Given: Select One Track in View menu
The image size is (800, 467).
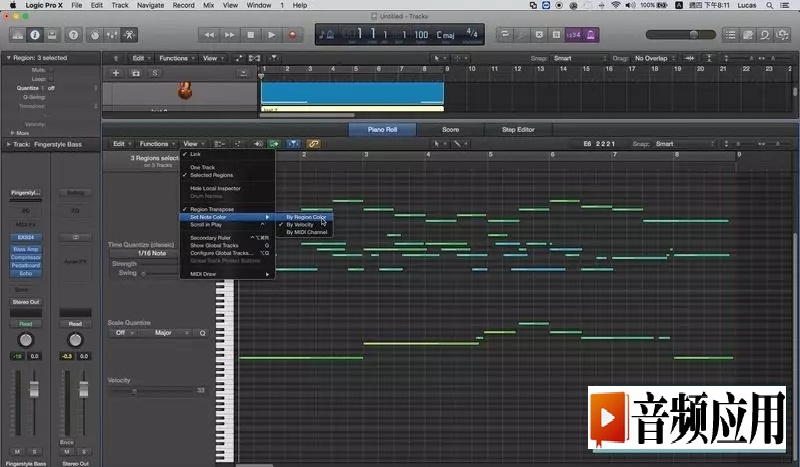Looking at the screenshot, I should (x=228, y=167).
